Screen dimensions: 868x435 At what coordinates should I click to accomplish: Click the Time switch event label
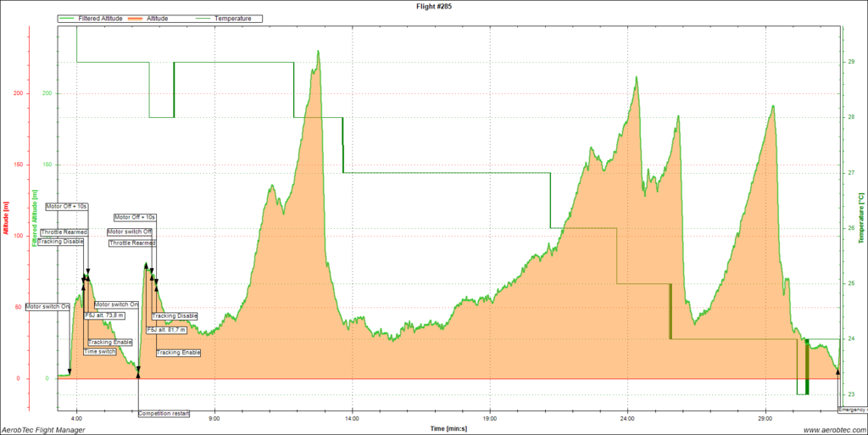coord(100,351)
